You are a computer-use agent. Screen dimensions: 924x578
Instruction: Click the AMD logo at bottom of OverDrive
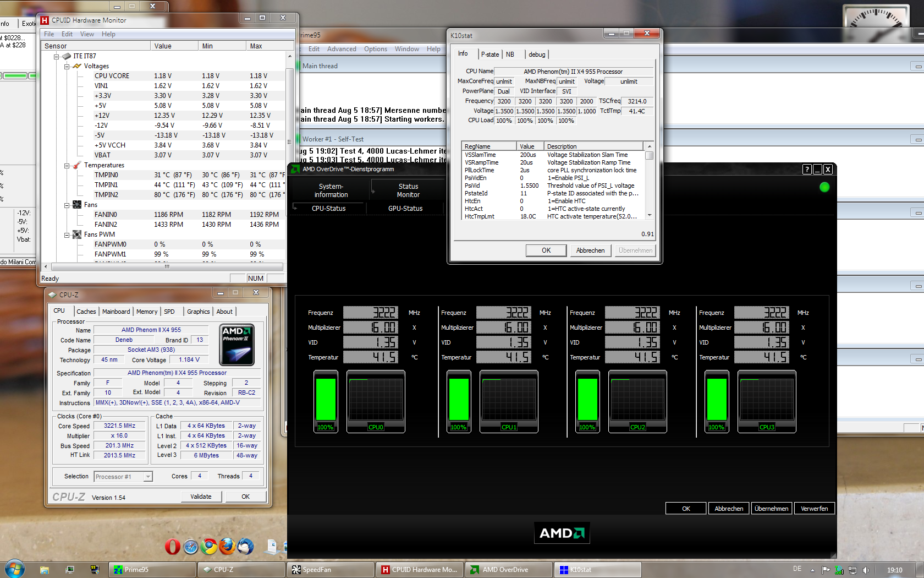click(x=562, y=533)
